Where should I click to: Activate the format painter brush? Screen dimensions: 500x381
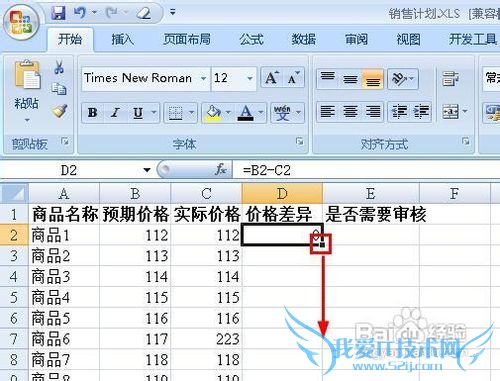click(59, 111)
